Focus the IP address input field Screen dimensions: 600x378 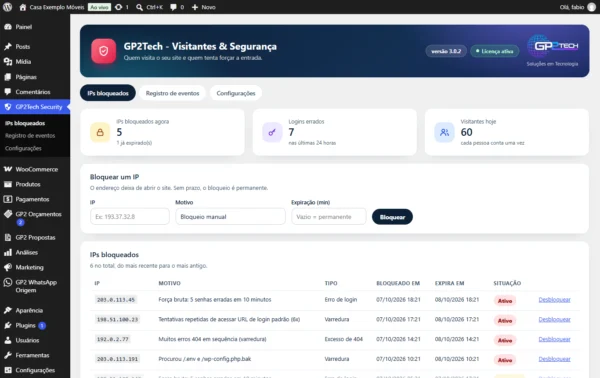(x=130, y=217)
